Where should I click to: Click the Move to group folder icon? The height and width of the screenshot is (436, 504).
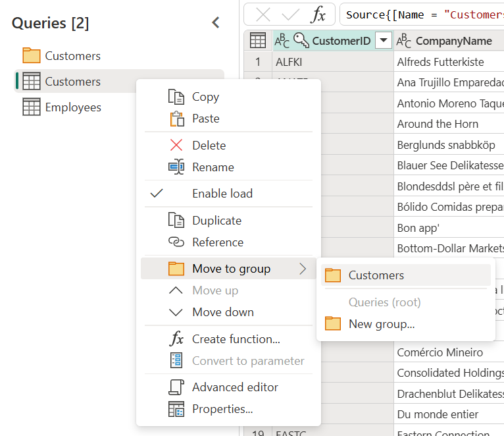point(176,268)
